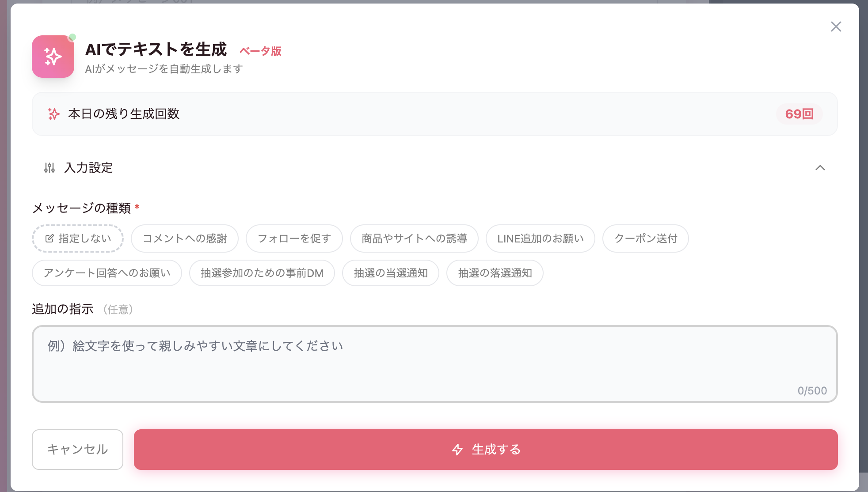The image size is (868, 492).
Task: Select アンケート回答へのお願い chip
Action: click(x=107, y=273)
